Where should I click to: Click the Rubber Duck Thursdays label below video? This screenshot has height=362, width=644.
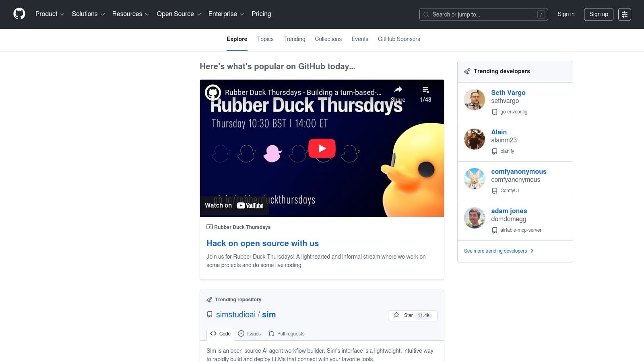click(x=242, y=227)
